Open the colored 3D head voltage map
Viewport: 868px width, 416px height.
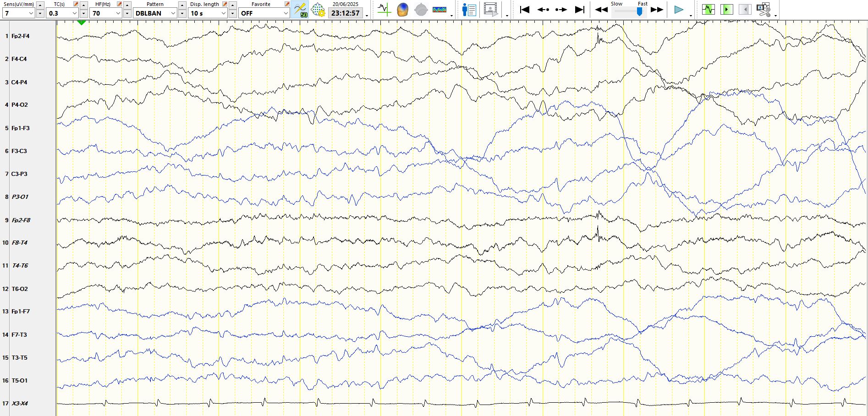click(x=402, y=10)
